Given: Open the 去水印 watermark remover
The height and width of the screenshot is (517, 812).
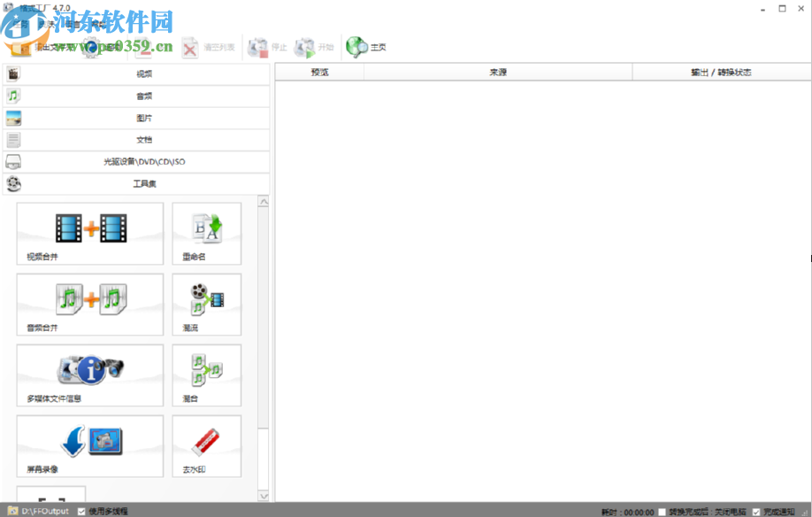Looking at the screenshot, I should pyautogui.click(x=207, y=446).
